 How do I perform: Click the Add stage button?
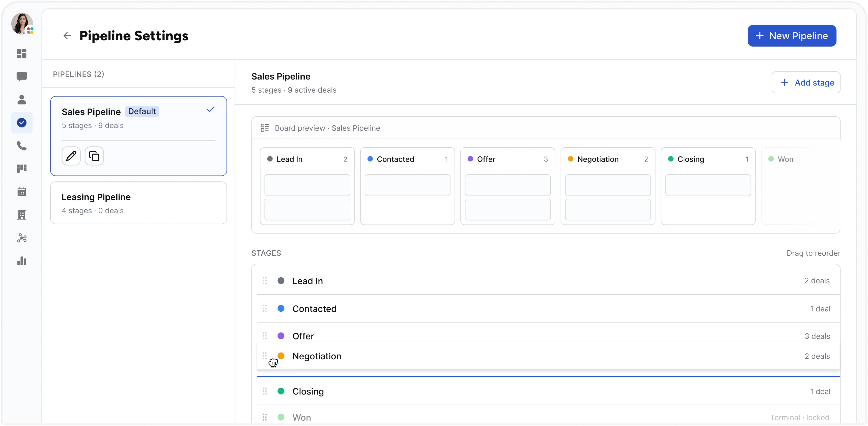click(806, 83)
